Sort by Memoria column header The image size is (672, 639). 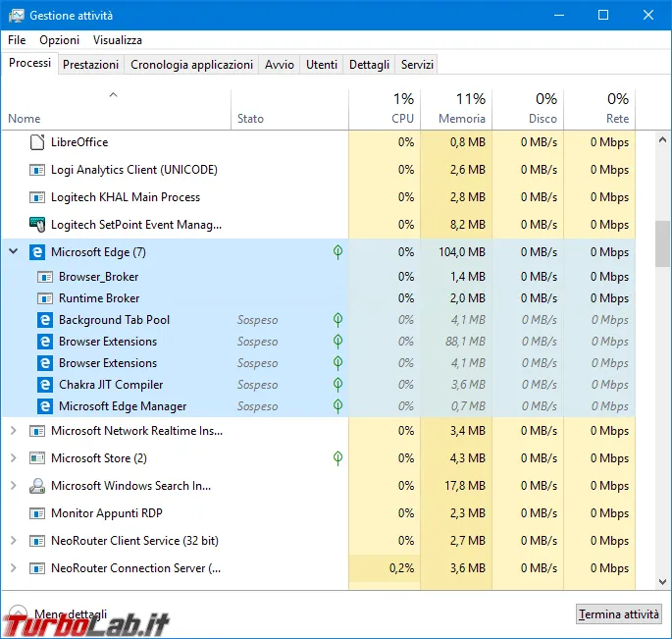(456, 109)
